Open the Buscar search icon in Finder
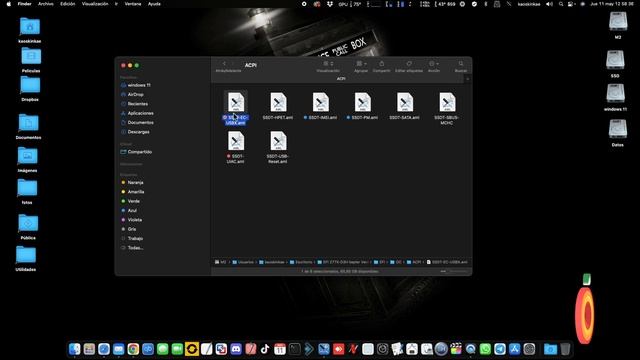This screenshot has width=640, height=360. pyautogui.click(x=461, y=64)
